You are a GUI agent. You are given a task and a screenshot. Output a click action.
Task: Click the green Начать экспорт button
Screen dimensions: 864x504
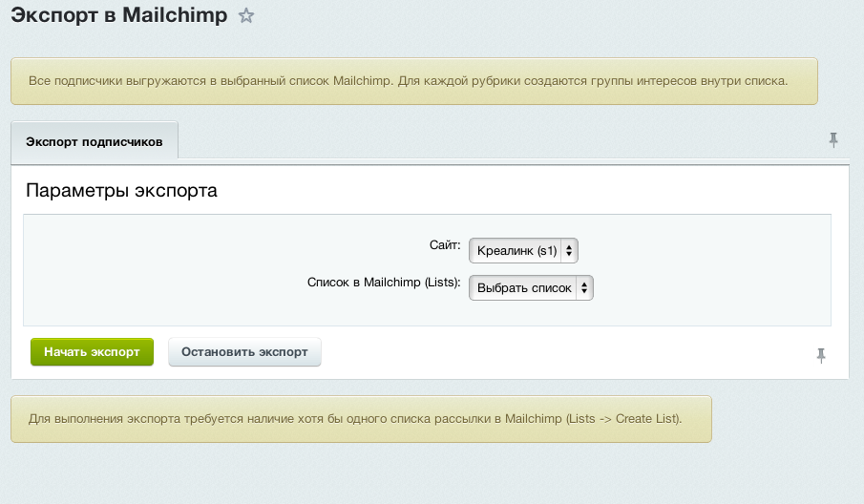92,352
